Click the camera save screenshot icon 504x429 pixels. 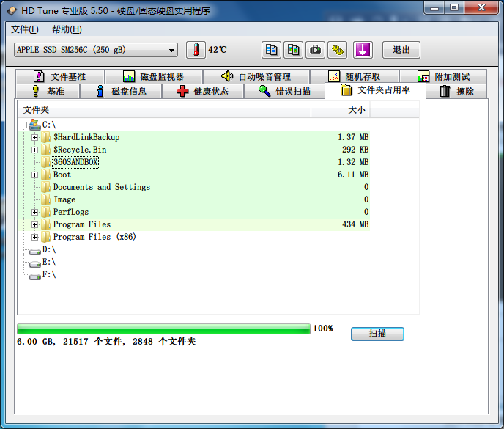click(x=316, y=50)
